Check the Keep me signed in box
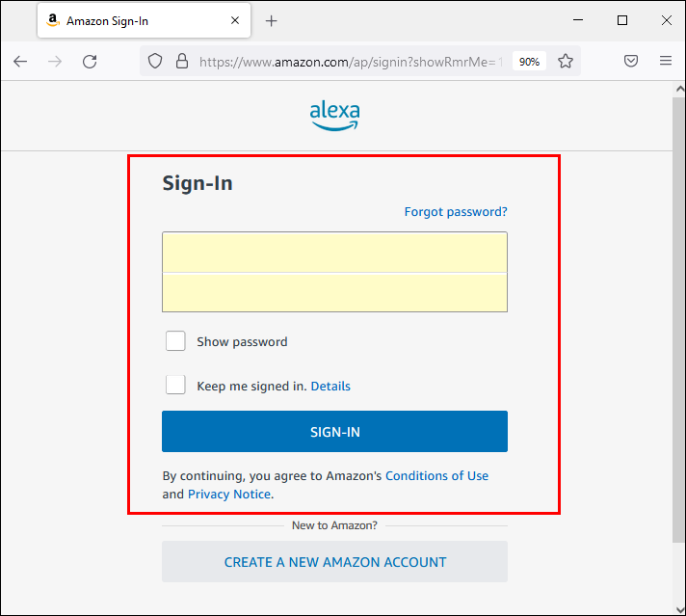686x616 pixels. (175, 385)
